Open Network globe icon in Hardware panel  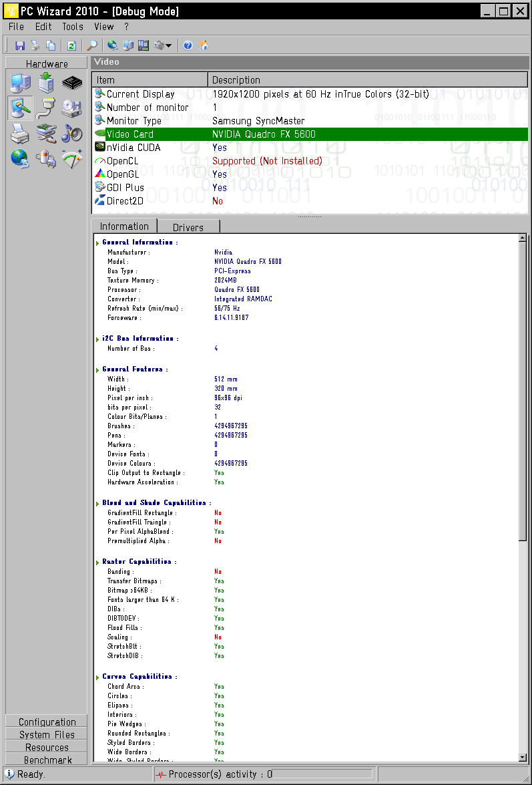coord(20,159)
